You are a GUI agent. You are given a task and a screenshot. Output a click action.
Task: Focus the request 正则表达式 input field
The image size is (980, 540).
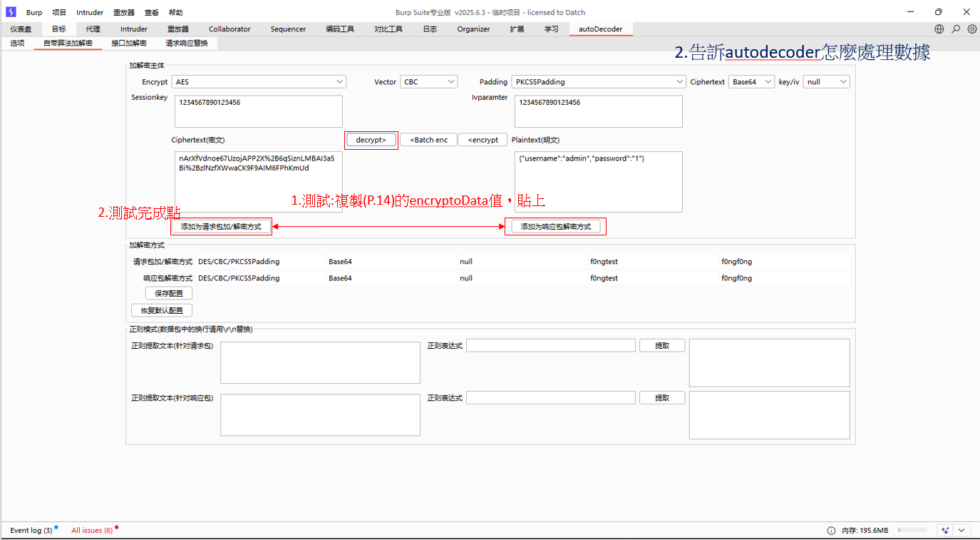[x=550, y=345]
